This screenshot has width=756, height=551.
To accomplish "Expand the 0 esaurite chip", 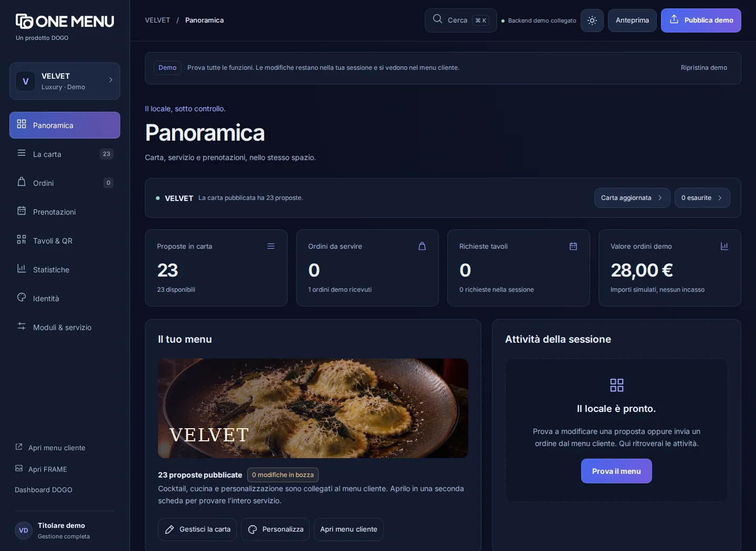I will click(702, 198).
